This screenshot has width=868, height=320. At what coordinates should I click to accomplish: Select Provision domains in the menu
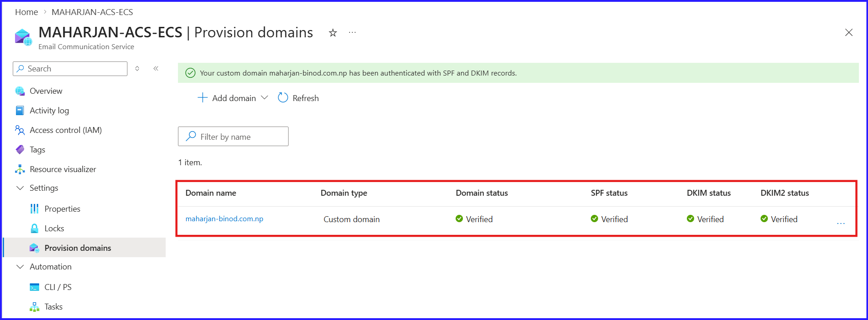[78, 248]
